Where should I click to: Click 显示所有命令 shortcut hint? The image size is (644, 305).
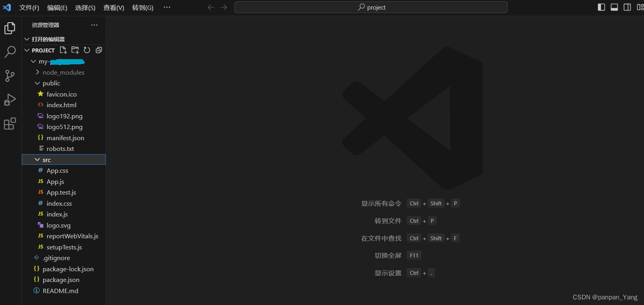381,203
